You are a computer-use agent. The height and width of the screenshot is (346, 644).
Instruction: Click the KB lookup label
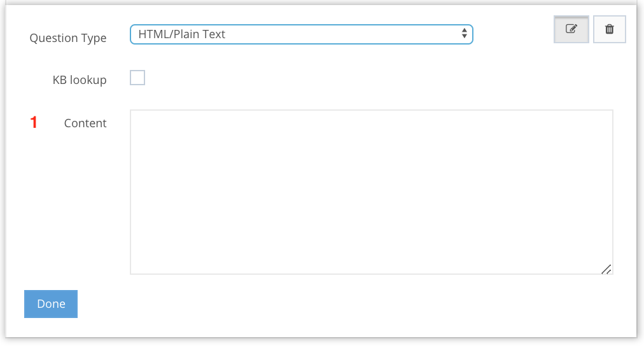coord(80,80)
